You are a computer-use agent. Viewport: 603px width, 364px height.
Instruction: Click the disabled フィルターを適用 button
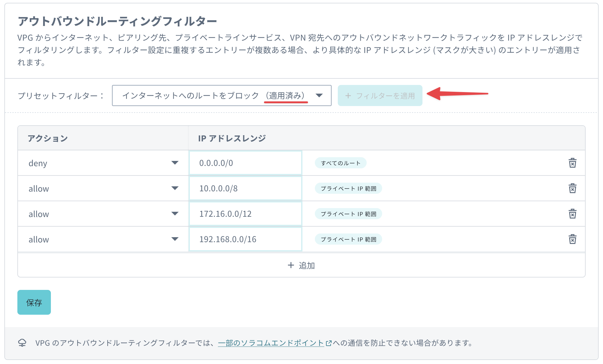pos(380,95)
